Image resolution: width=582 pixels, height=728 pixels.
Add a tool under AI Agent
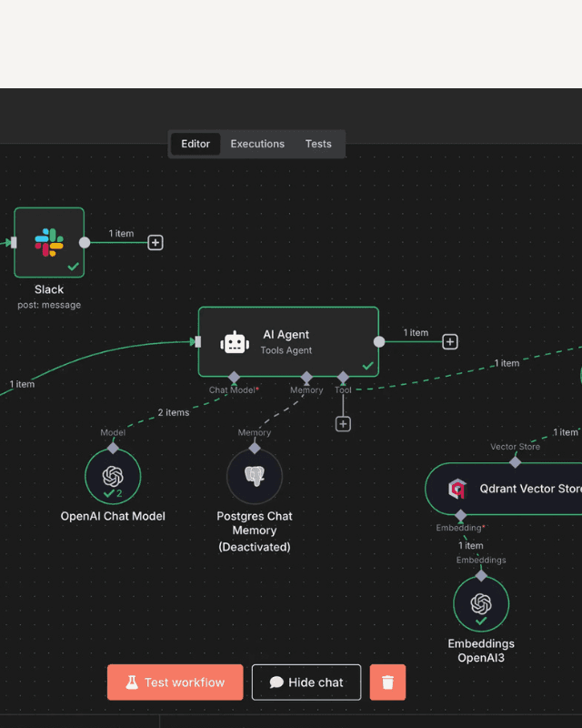coord(343,424)
